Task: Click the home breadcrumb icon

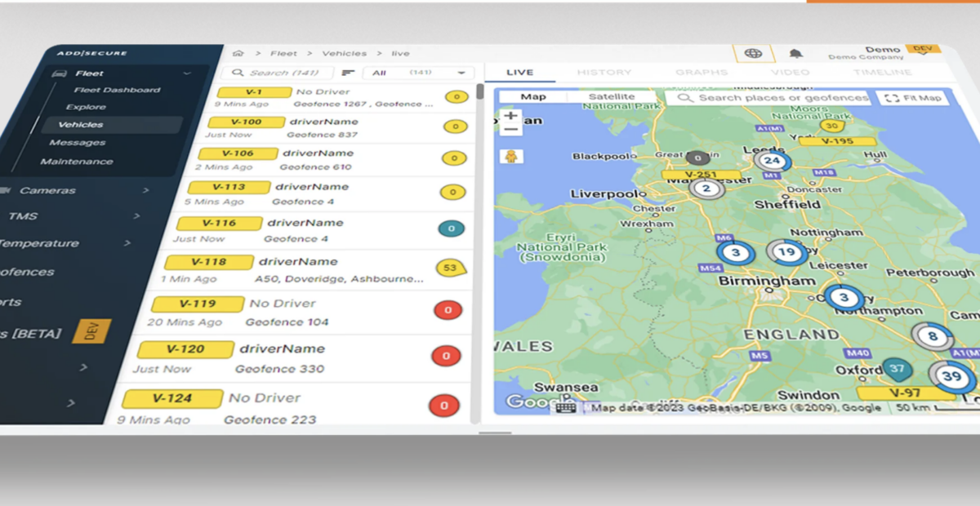Action: point(238,54)
